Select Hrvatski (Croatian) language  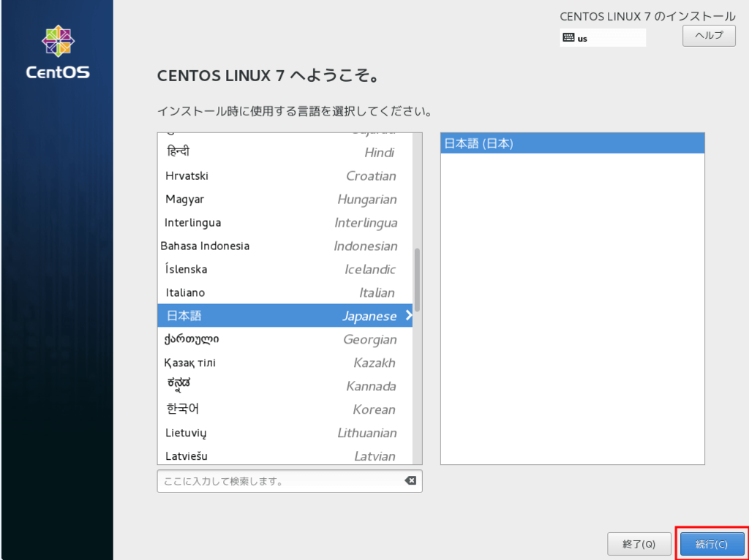coord(285,175)
